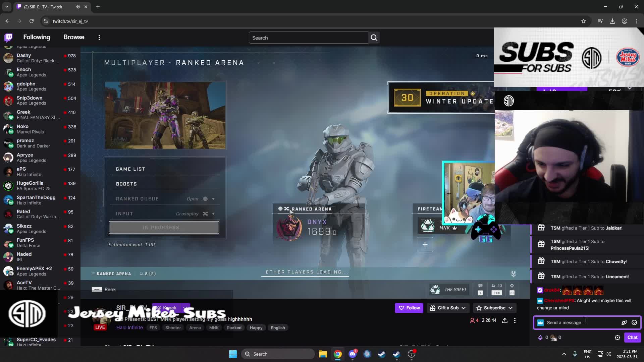This screenshot has height=362, width=644.
Task: Show hidden system tray icons
Action: (x=564, y=354)
